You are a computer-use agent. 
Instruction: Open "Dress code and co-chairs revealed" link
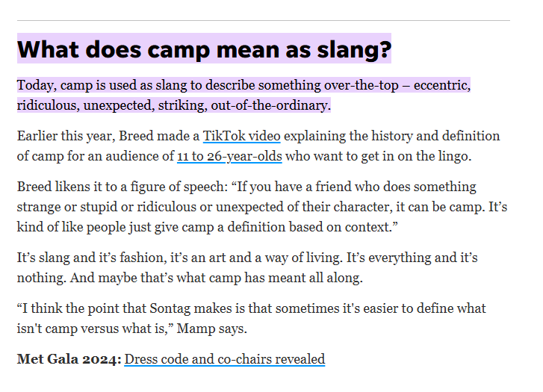[224, 359]
